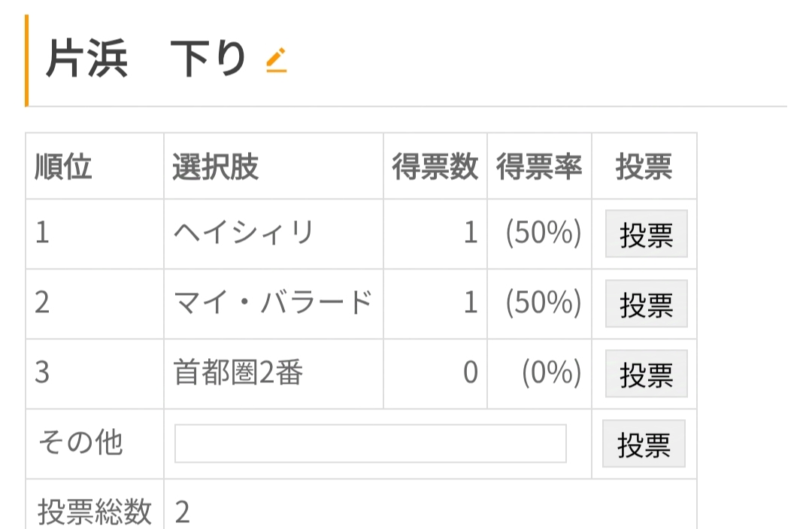Vote for ヘイシィリ

(x=647, y=234)
